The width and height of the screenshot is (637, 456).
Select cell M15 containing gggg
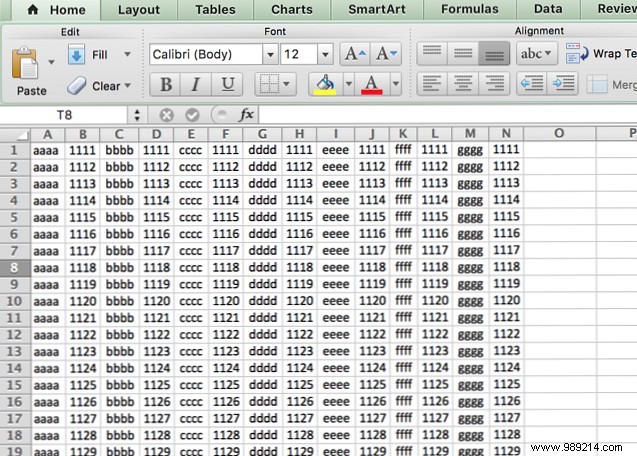click(470, 384)
